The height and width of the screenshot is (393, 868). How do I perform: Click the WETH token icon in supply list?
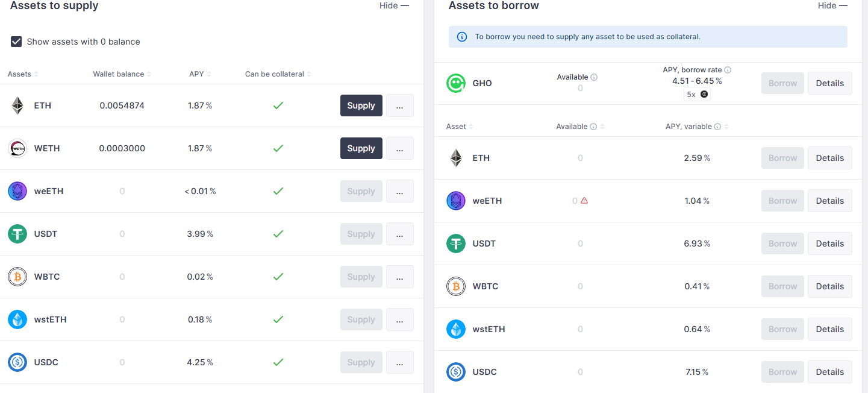point(17,148)
